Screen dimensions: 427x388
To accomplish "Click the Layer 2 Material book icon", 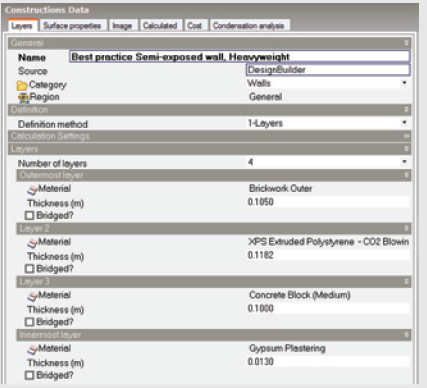I will 32,243.
